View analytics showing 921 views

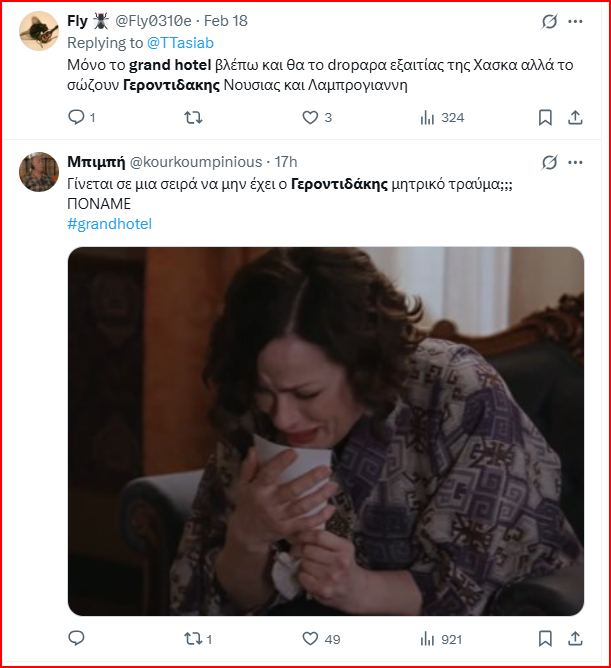pyautogui.click(x=428, y=638)
